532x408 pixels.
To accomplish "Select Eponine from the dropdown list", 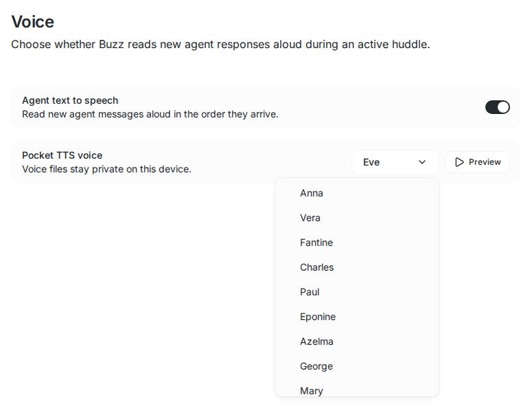I will coord(357,317).
